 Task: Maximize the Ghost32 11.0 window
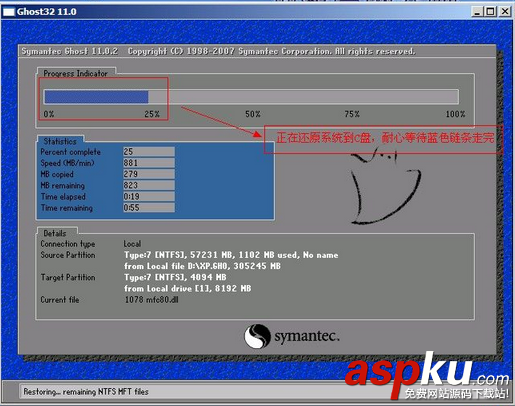click(x=490, y=12)
